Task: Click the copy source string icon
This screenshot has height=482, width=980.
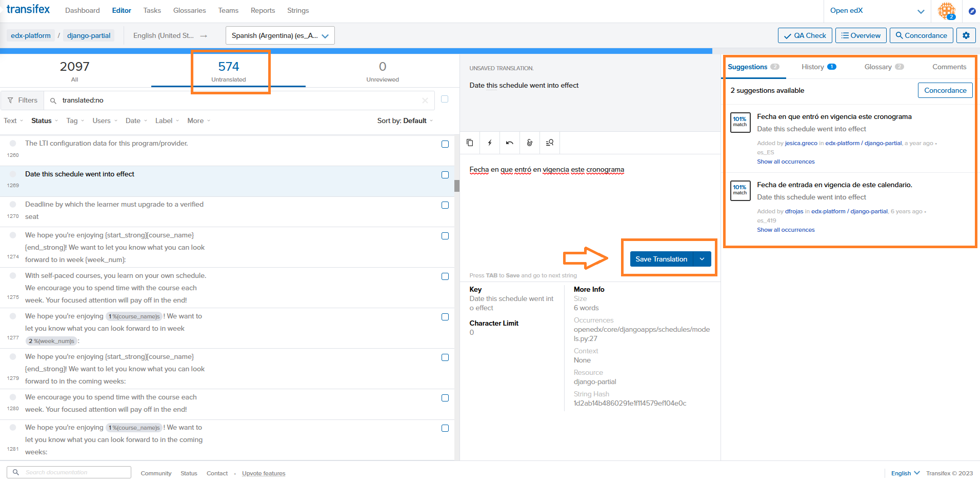Action: (470, 143)
